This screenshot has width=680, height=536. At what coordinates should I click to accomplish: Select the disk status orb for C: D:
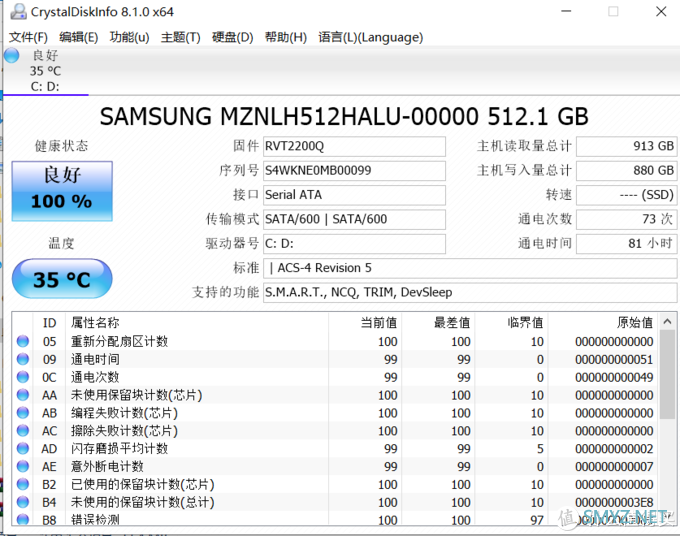tap(12, 56)
